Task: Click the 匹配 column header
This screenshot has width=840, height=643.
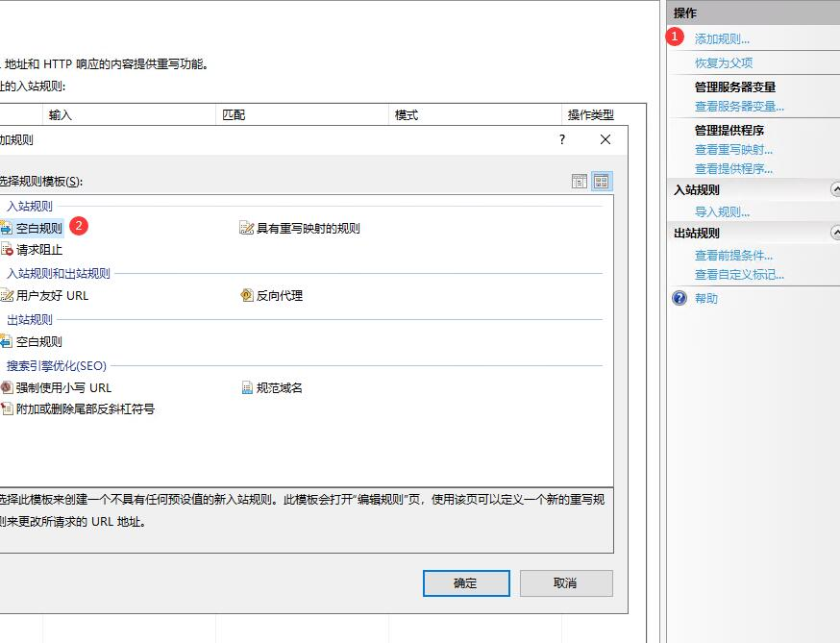Action: click(x=302, y=114)
